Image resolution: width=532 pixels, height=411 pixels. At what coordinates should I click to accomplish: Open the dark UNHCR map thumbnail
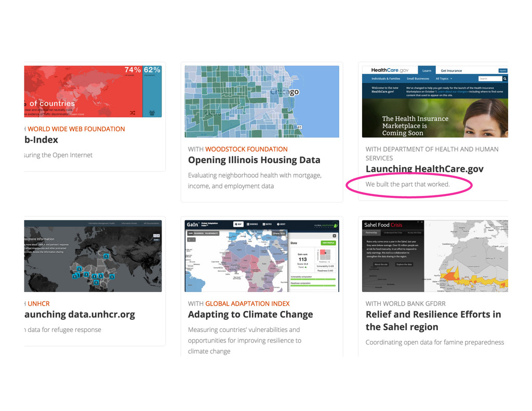click(93, 256)
